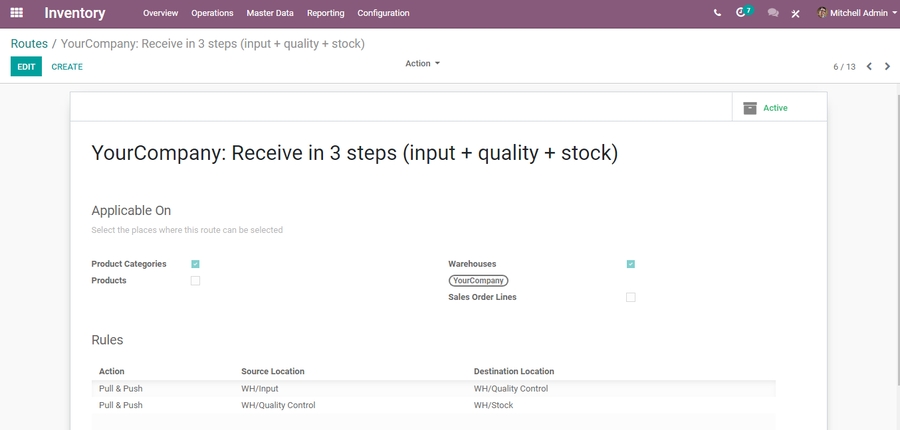Click the EDIT button
This screenshot has width=900, height=430.
pos(26,67)
